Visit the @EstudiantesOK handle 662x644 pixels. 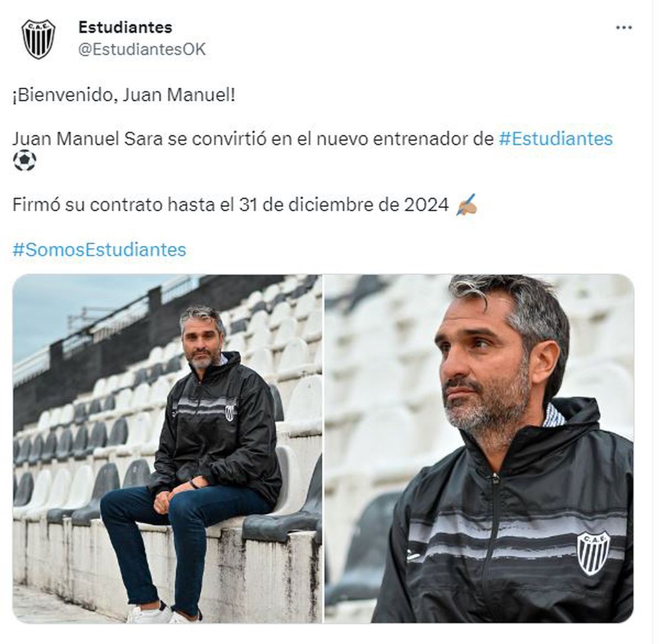pyautogui.click(x=142, y=50)
